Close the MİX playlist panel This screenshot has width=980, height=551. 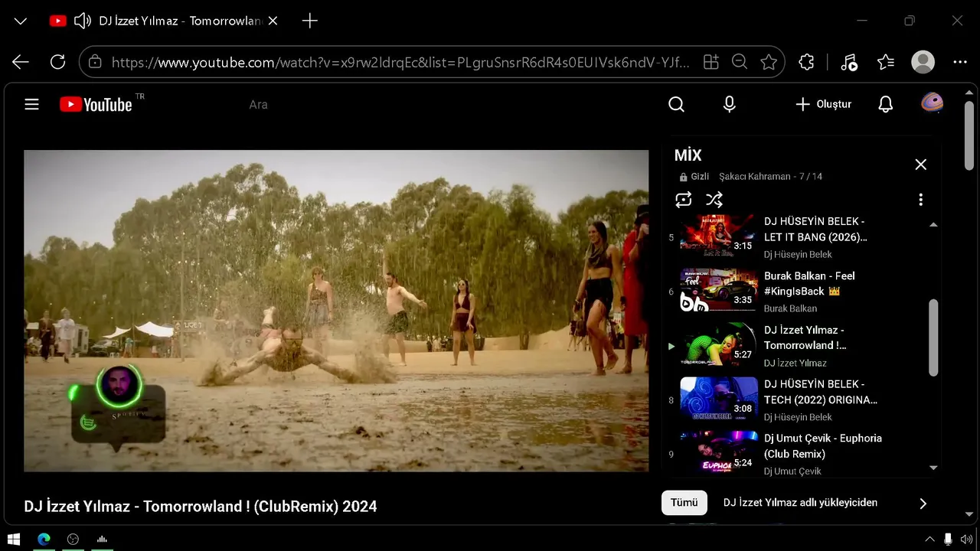point(921,165)
